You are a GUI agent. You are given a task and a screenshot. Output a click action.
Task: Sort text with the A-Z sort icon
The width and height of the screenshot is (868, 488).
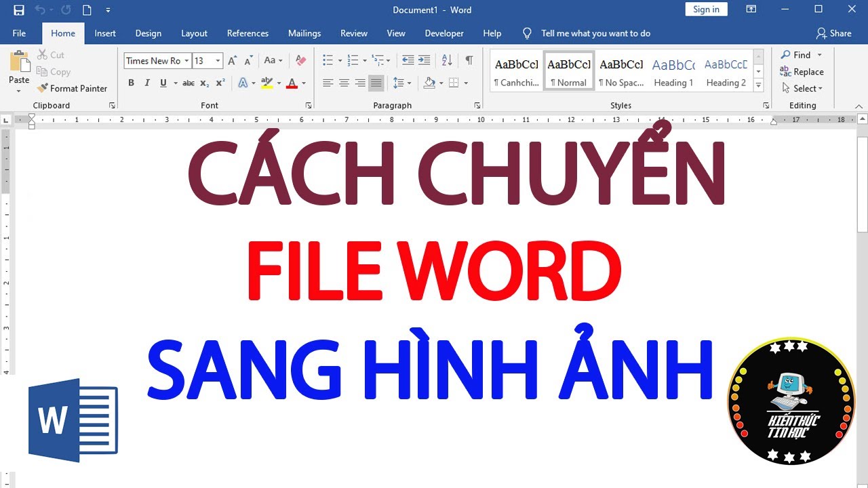pyautogui.click(x=447, y=60)
